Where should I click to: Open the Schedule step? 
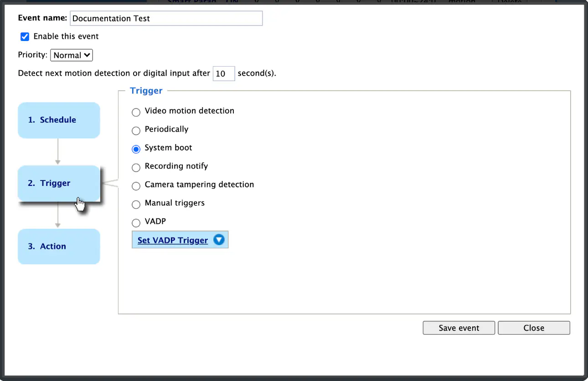[59, 120]
